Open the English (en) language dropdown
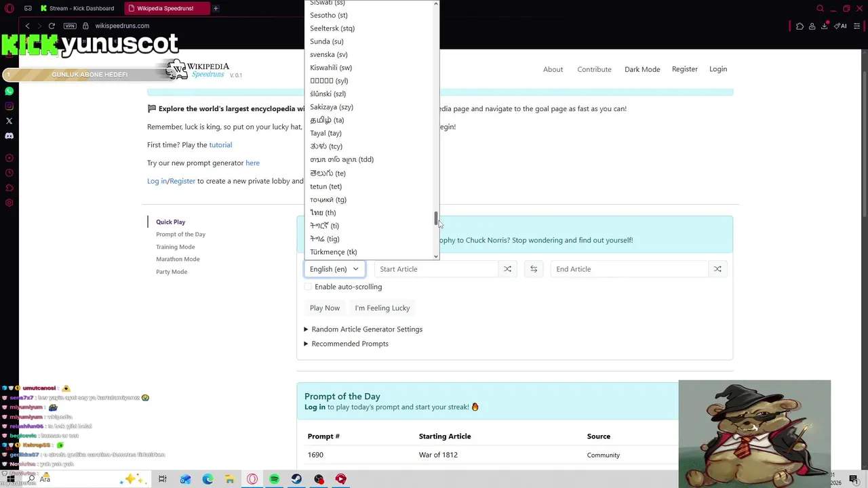Image resolution: width=868 pixels, height=488 pixels. click(334, 269)
